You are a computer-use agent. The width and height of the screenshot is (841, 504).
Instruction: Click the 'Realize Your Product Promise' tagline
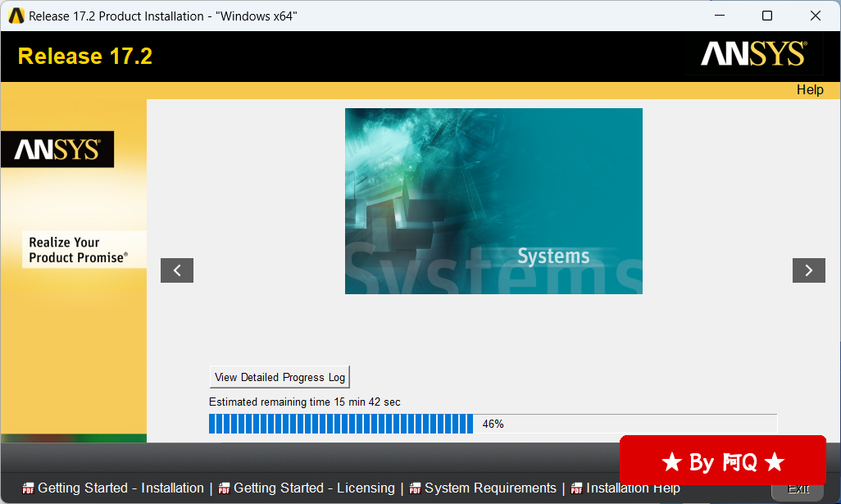coord(79,250)
